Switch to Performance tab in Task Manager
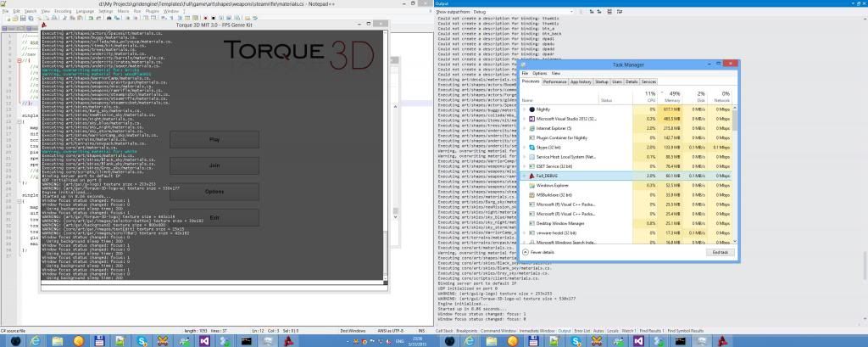868x347 pixels. click(x=555, y=81)
